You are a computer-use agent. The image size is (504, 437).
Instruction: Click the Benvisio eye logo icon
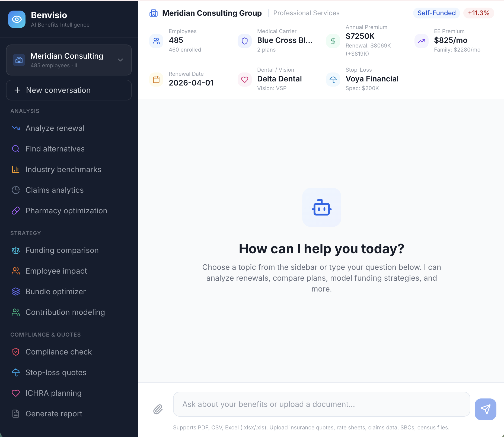pos(17,19)
